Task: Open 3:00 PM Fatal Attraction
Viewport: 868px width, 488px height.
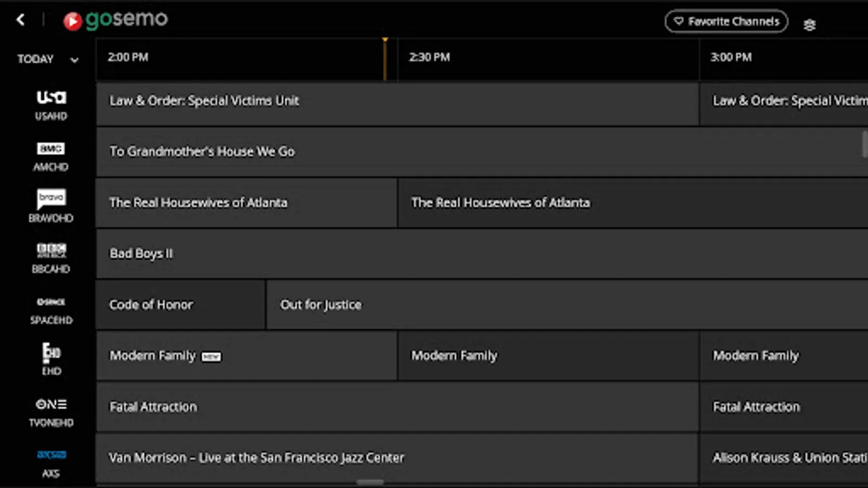Action: (784, 407)
